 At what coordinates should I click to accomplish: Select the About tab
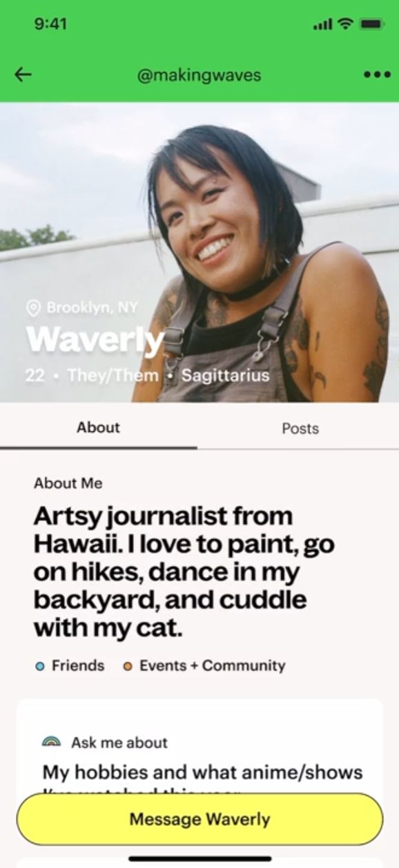pyautogui.click(x=98, y=427)
